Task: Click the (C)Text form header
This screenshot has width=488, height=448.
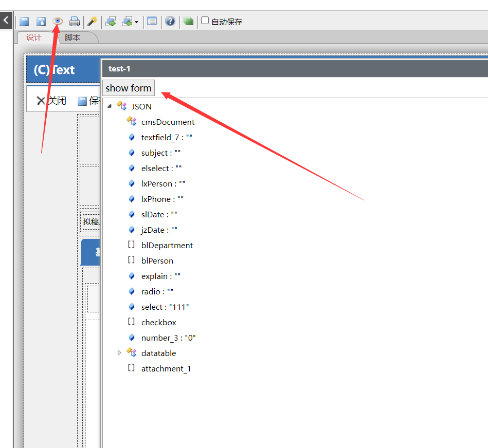Action: point(63,70)
